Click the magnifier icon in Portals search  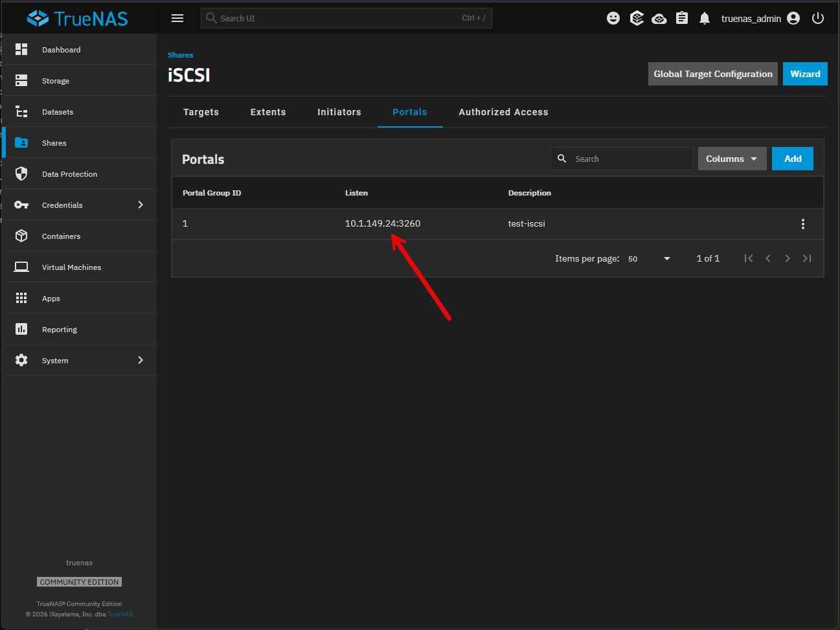(x=562, y=159)
